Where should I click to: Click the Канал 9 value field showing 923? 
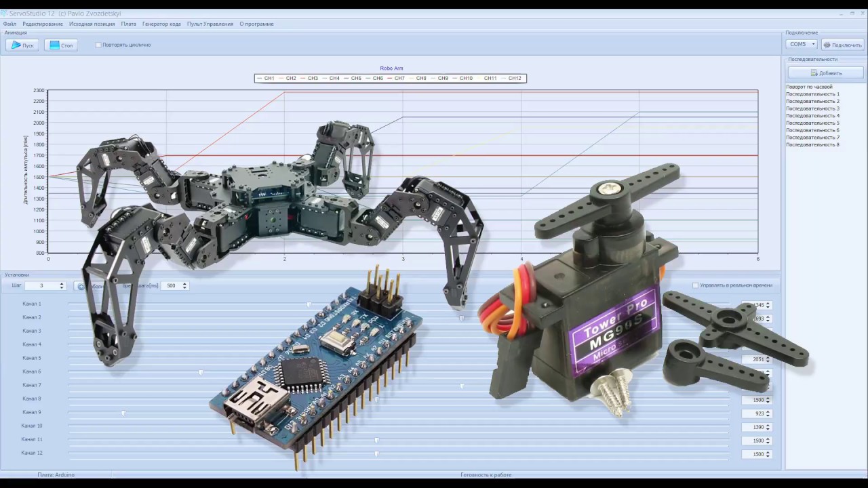point(757,413)
